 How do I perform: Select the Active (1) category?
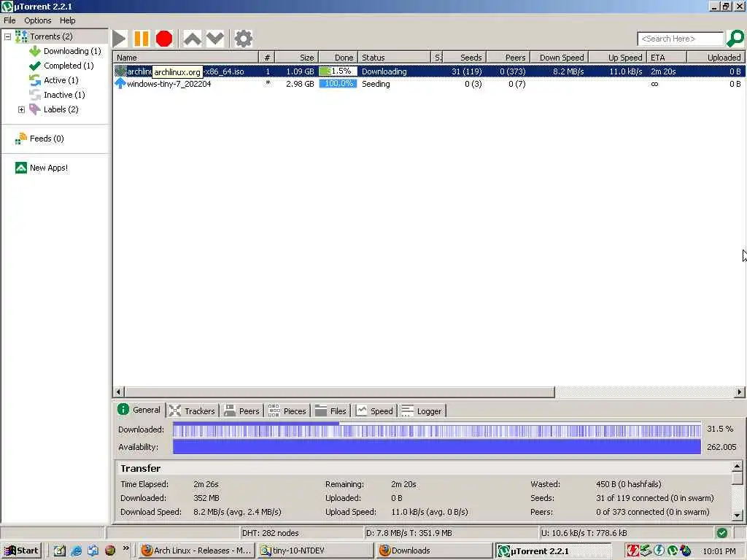tap(61, 80)
